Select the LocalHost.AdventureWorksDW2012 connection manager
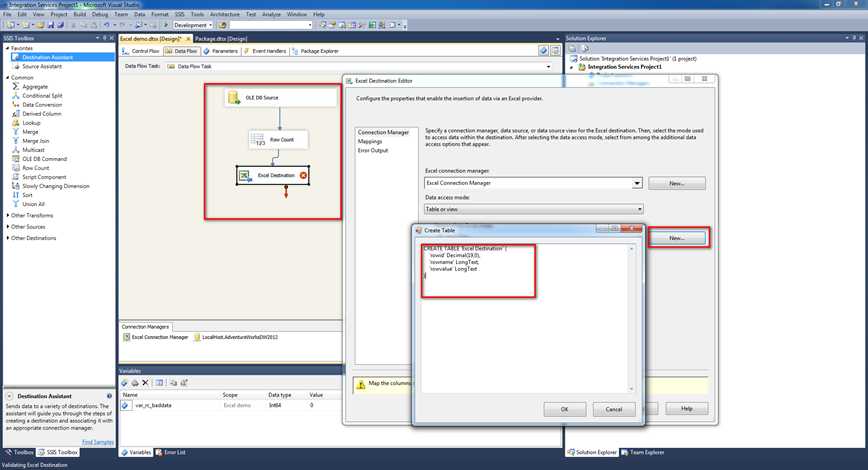Image resolution: width=868 pixels, height=470 pixels. point(235,337)
